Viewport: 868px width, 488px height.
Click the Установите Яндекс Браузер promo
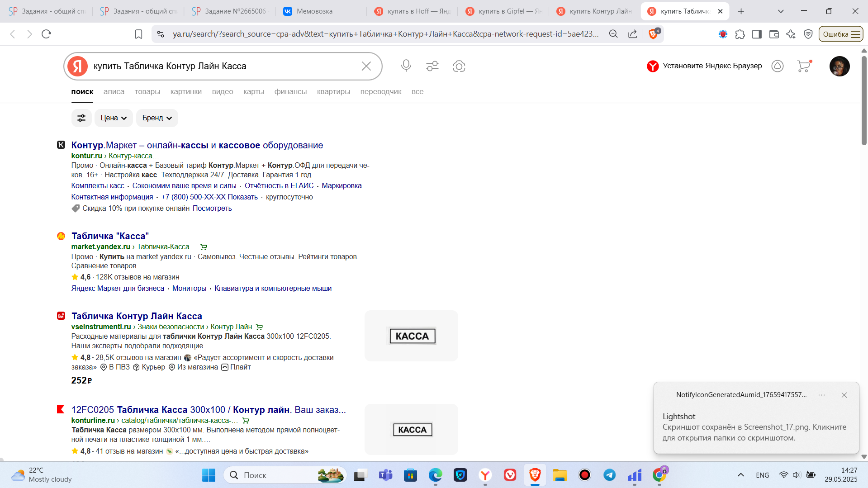click(704, 66)
